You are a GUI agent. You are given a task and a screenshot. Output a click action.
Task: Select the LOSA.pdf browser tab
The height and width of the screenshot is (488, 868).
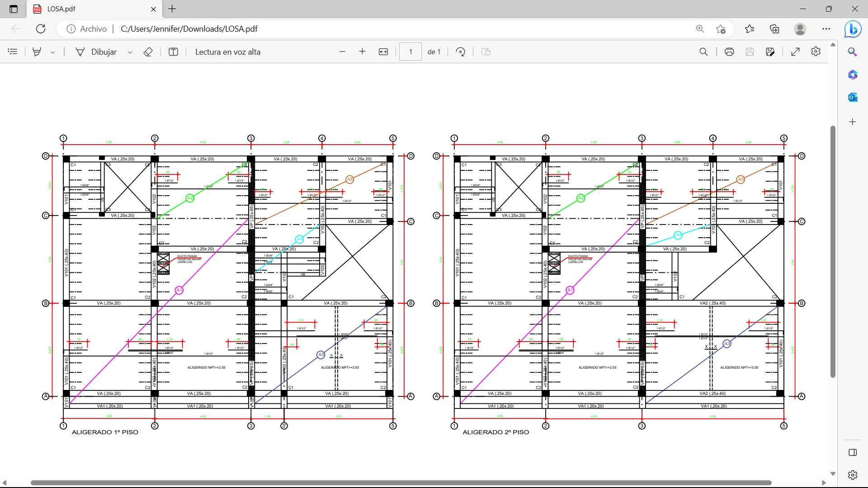[90, 9]
